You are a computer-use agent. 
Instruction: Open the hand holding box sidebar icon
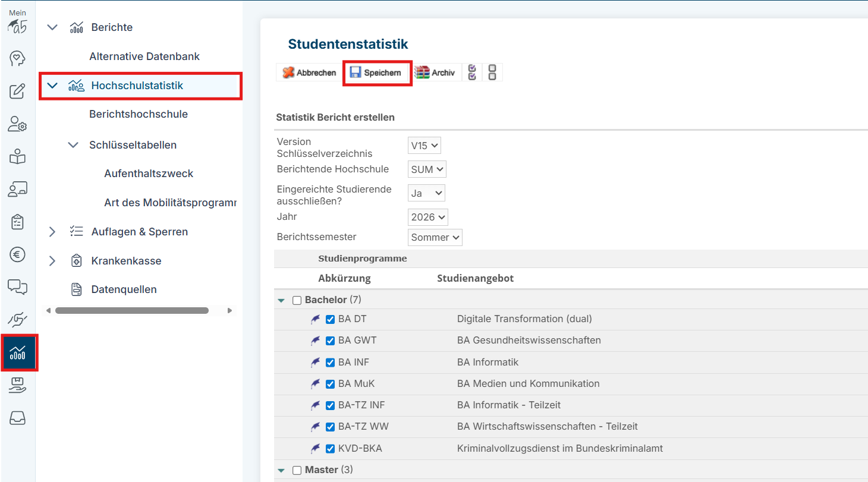[17, 386]
